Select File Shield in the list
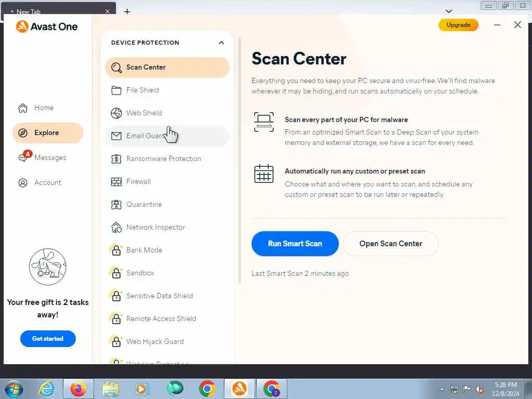This screenshot has height=399, width=532. coord(167,90)
